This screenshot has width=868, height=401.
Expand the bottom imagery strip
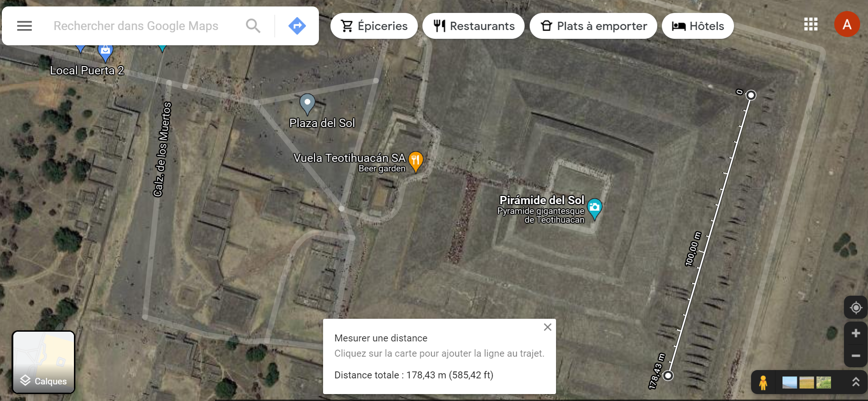(856, 382)
